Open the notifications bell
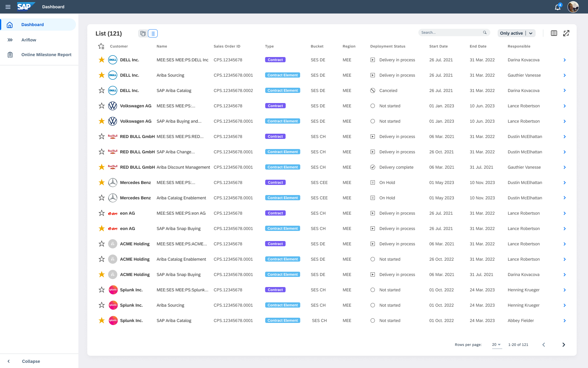The height and width of the screenshot is (368, 588). coord(557,7)
